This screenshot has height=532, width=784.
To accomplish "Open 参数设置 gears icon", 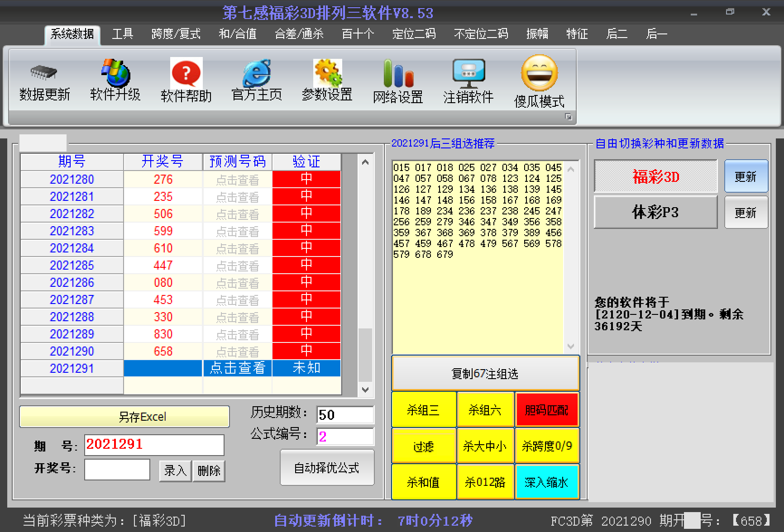I will pos(327,72).
